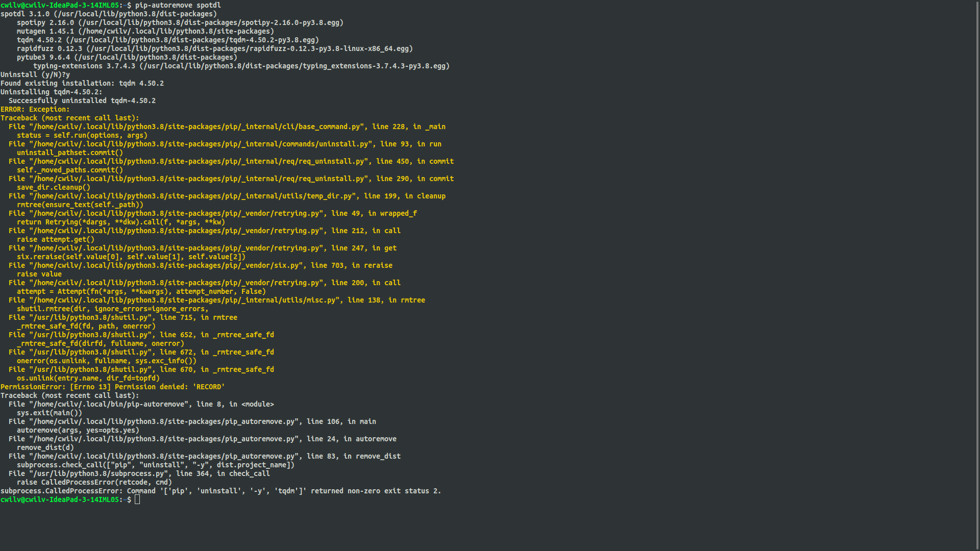Click 'os.unlink(entry.name, dir_fd=topfd)' line
This screenshot has height=551, width=980.
click(88, 378)
